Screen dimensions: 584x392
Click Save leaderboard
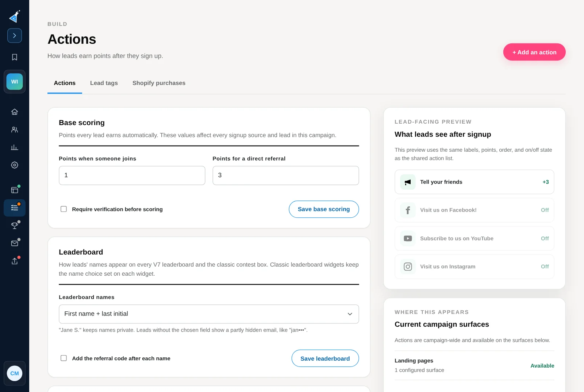[325, 358]
